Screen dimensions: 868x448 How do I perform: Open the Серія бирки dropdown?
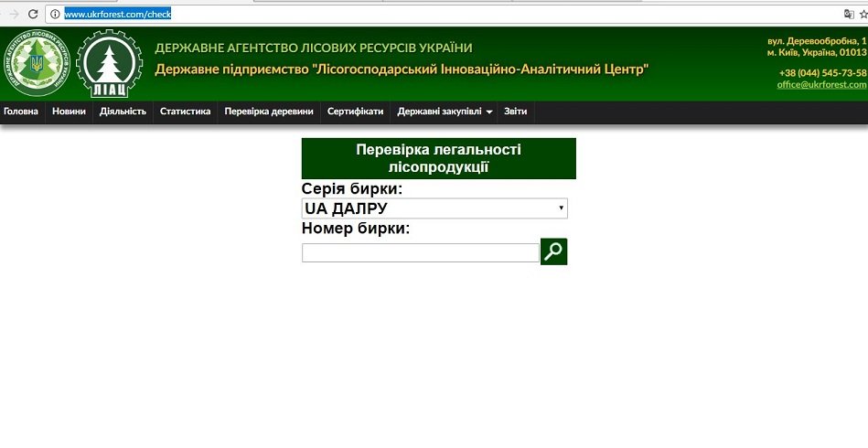434,208
